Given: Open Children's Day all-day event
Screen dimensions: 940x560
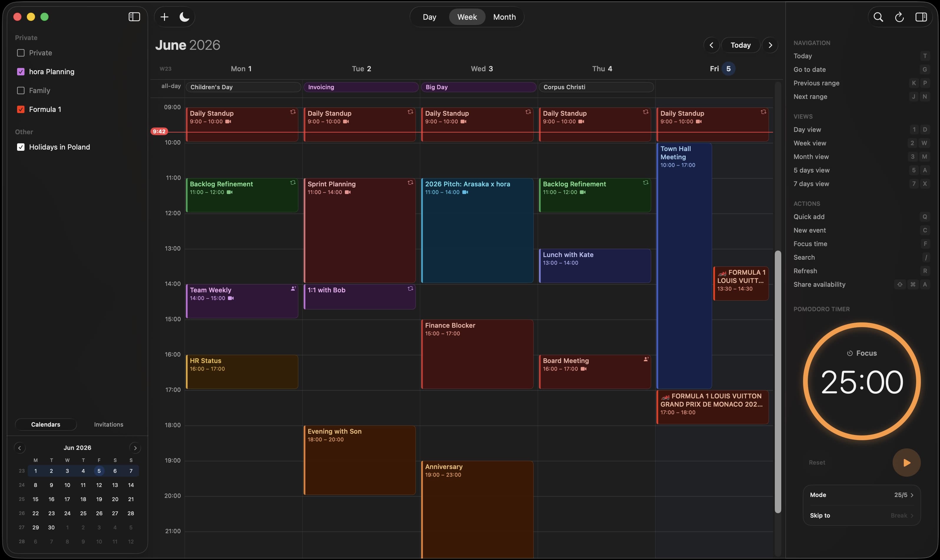Looking at the screenshot, I should 243,87.
